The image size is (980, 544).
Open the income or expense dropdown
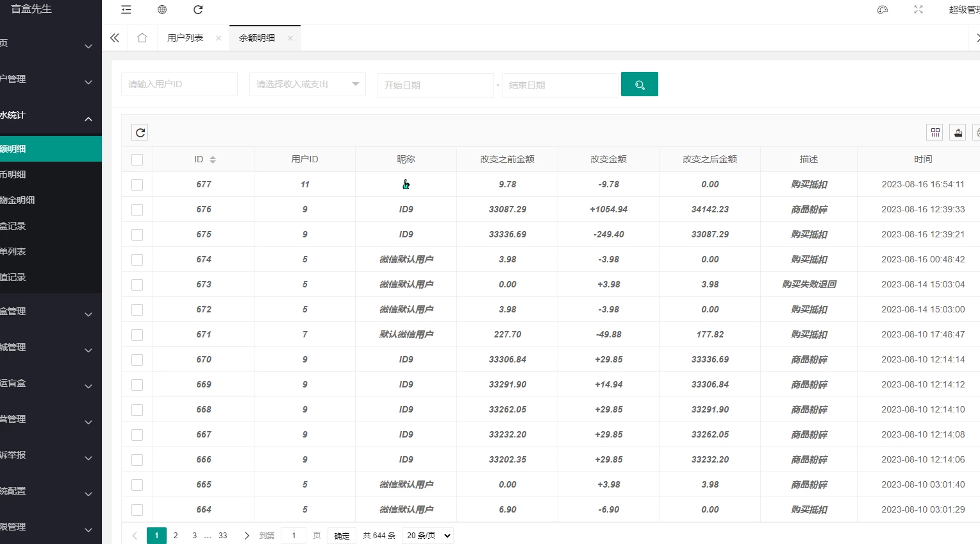coord(307,84)
